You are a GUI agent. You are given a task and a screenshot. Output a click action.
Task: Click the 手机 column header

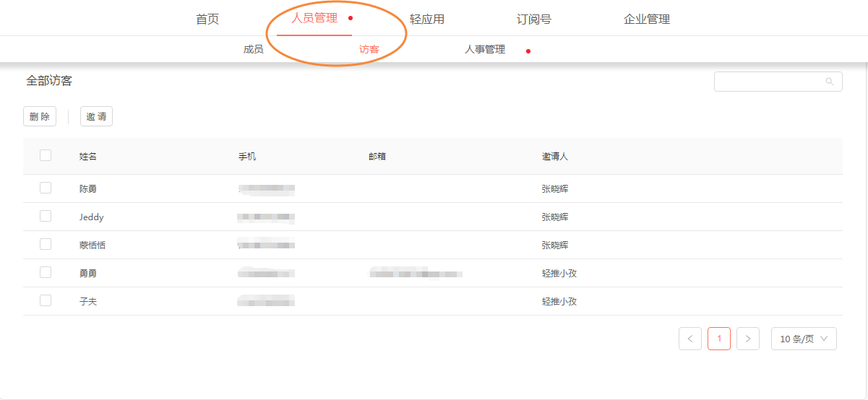[x=247, y=156]
